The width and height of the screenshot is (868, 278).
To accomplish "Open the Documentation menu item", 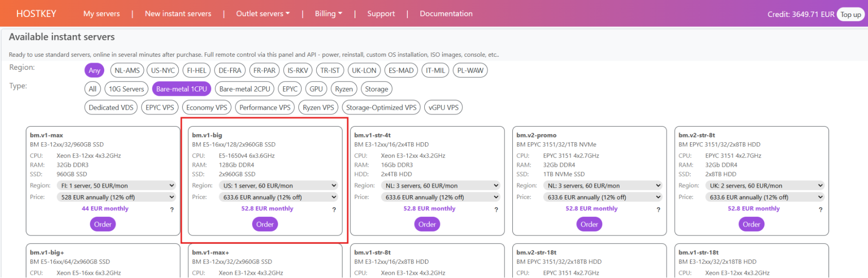I will coord(446,14).
